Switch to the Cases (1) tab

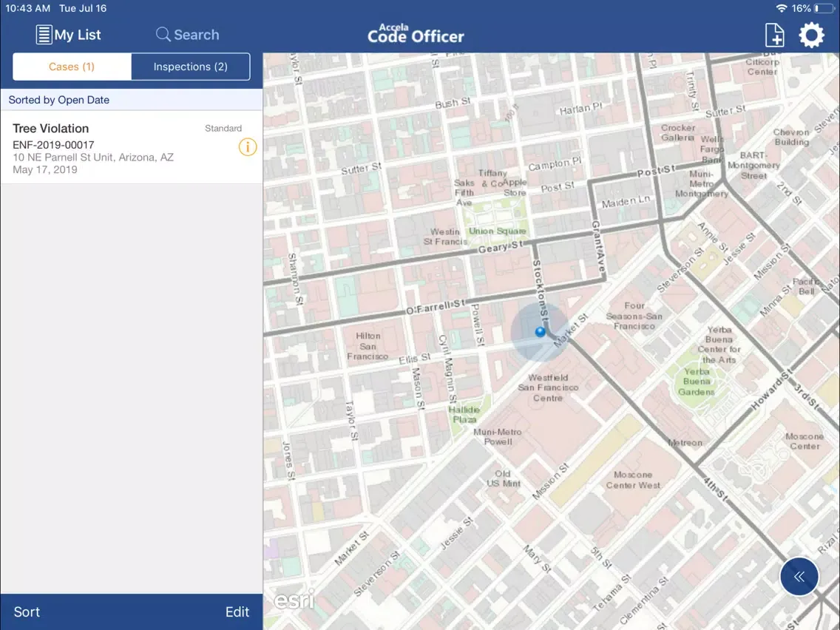tap(72, 67)
